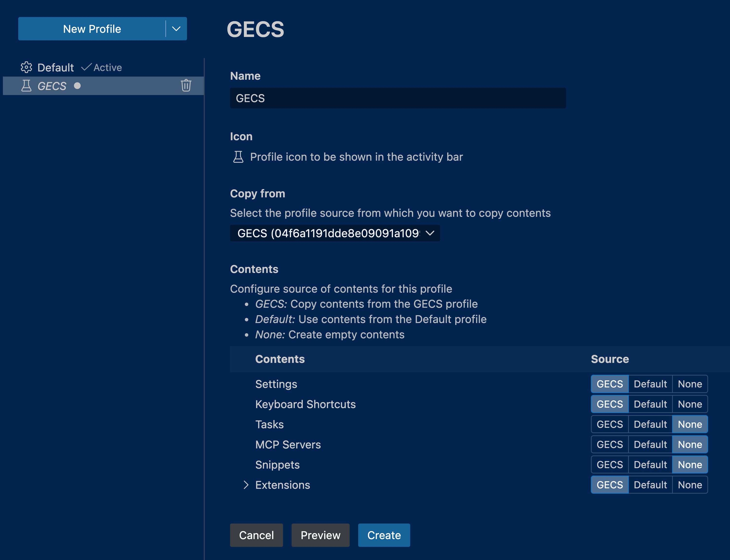Set Snippets source to GECS

[x=610, y=465]
